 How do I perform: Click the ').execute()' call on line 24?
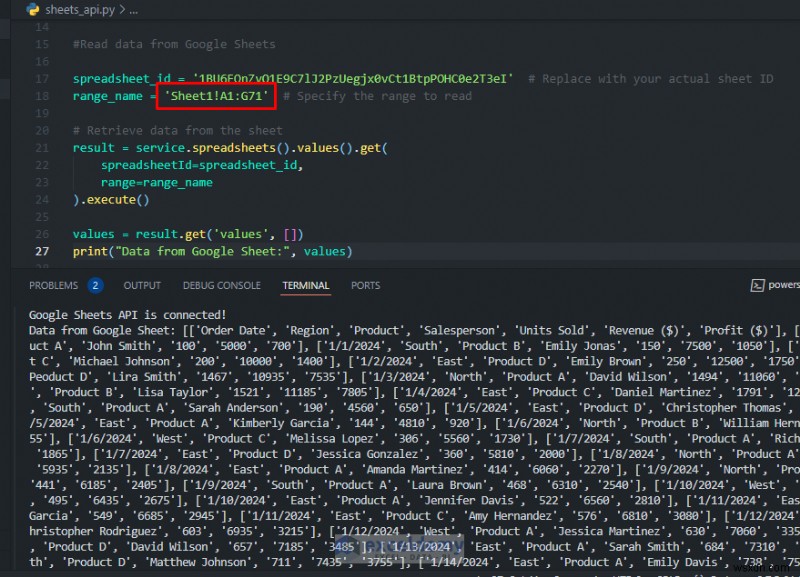point(111,199)
